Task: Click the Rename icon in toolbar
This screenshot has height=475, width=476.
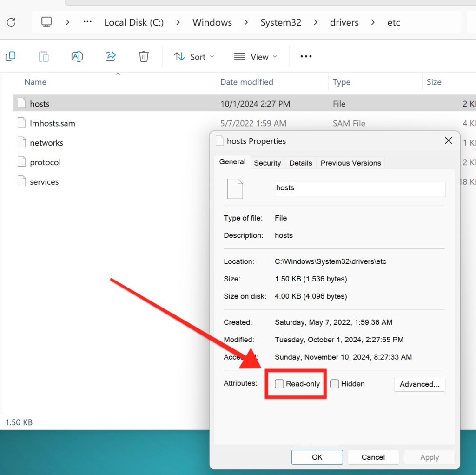Action: coord(77,57)
